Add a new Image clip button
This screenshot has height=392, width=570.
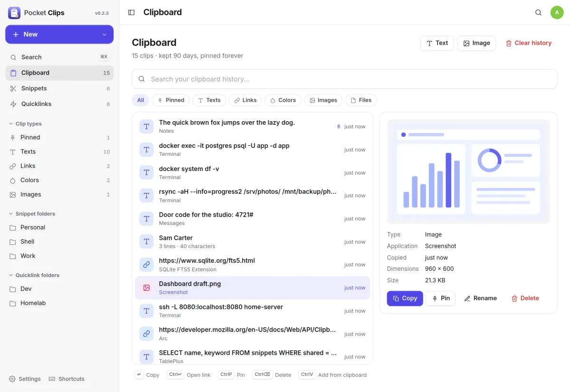(476, 43)
